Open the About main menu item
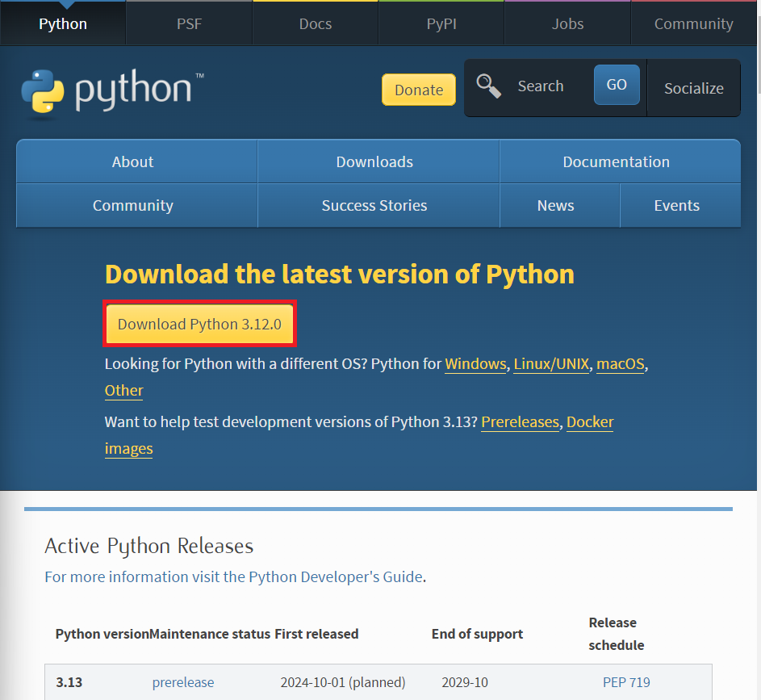Image resolution: width=761 pixels, height=700 pixels. pos(137,161)
